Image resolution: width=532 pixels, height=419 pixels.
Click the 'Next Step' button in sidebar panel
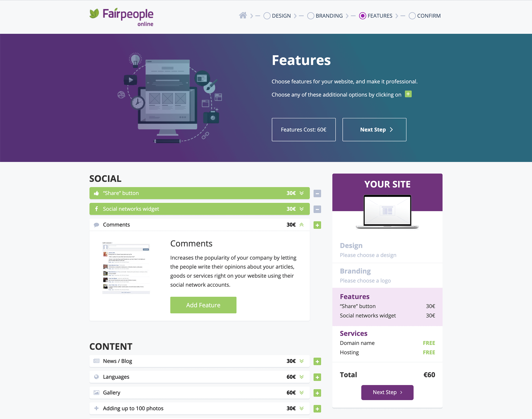(387, 392)
